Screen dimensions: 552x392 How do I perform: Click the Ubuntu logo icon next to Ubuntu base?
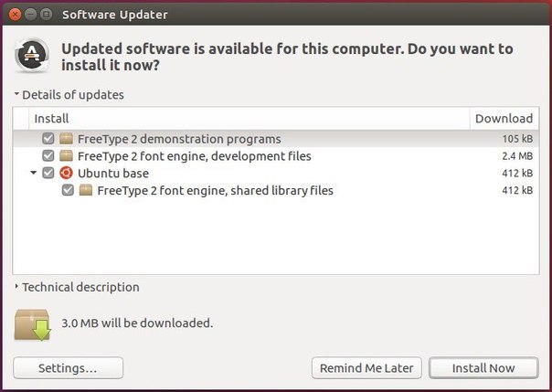coord(66,173)
